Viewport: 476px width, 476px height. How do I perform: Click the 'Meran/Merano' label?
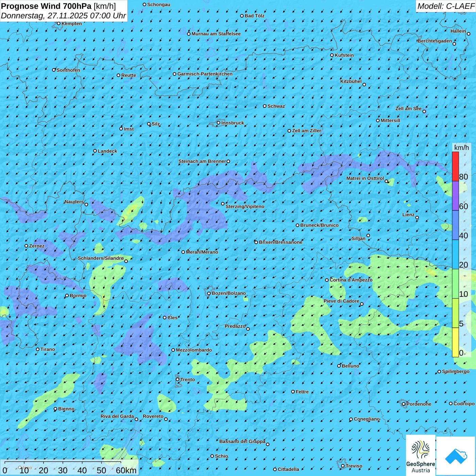click(x=202, y=252)
